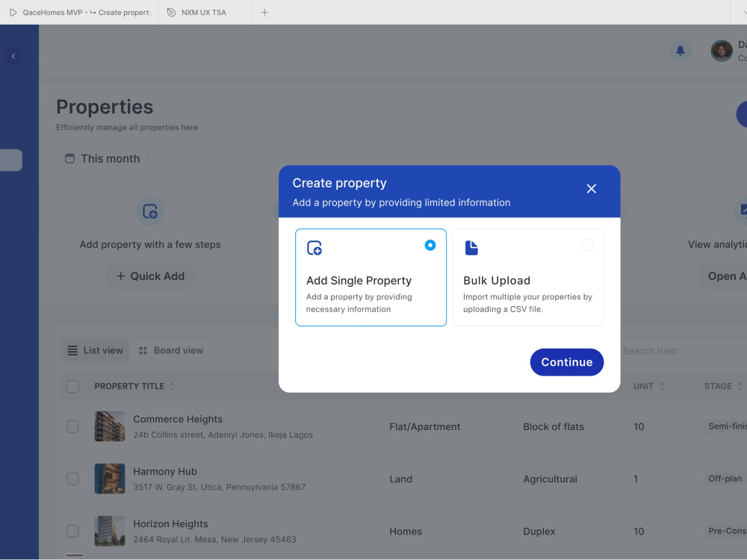The height and width of the screenshot is (560, 747).
Task: Click the Semi-finished stage badge
Action: pos(726,426)
